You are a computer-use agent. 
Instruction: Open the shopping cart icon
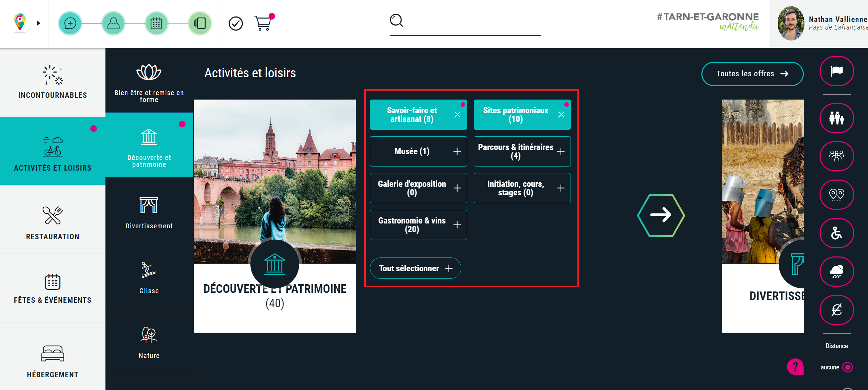[x=263, y=23]
